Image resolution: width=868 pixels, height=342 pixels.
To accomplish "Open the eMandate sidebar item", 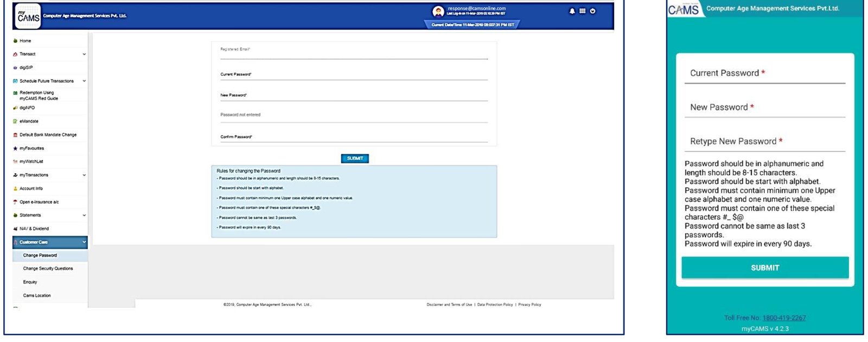I will click(x=29, y=122).
